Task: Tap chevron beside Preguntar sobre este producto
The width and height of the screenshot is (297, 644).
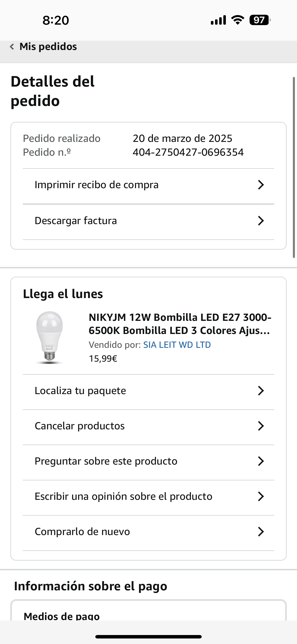Action: (x=261, y=461)
